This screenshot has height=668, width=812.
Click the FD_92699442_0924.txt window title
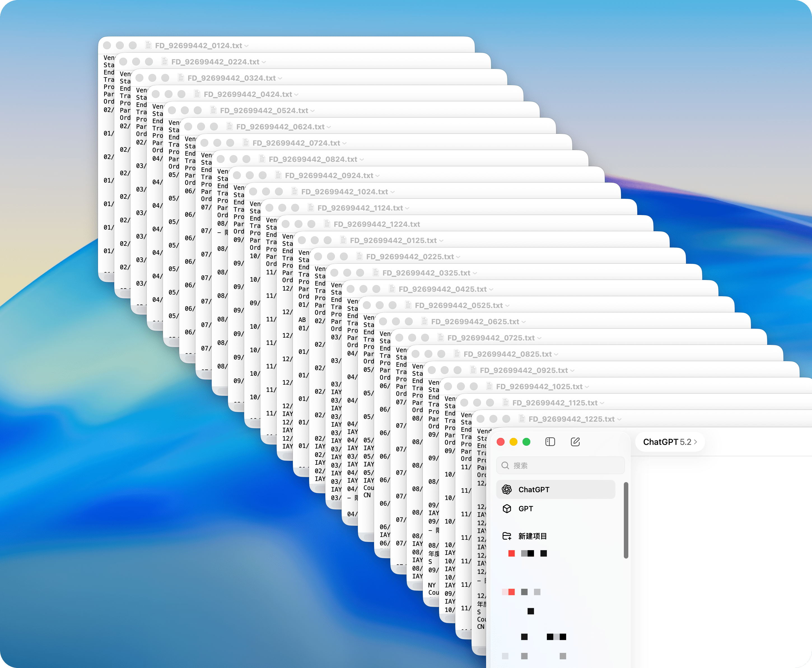pyautogui.click(x=329, y=176)
